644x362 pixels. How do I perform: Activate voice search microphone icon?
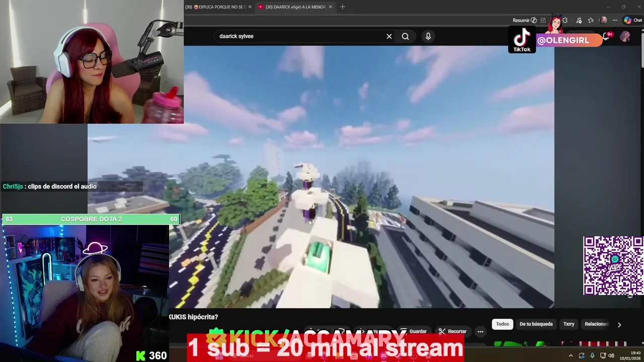pos(428,36)
